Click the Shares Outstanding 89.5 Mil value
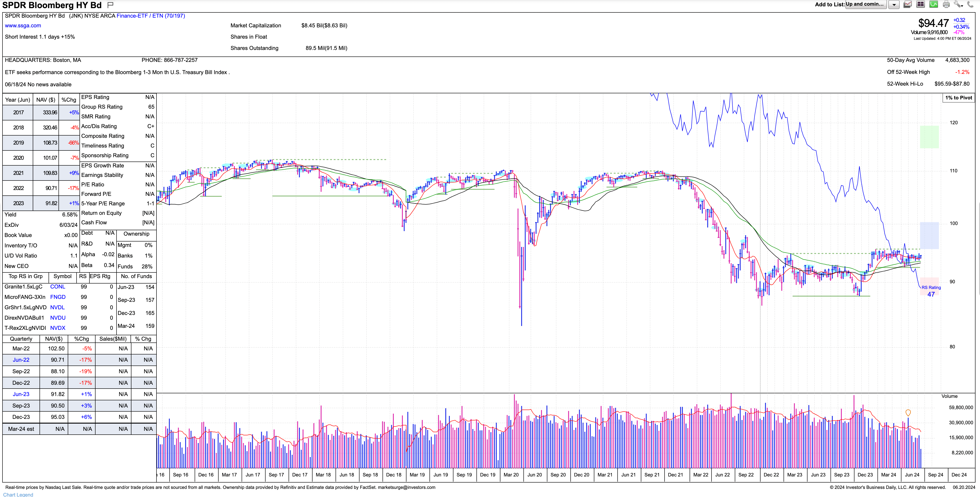The width and height of the screenshot is (980, 497). [327, 48]
